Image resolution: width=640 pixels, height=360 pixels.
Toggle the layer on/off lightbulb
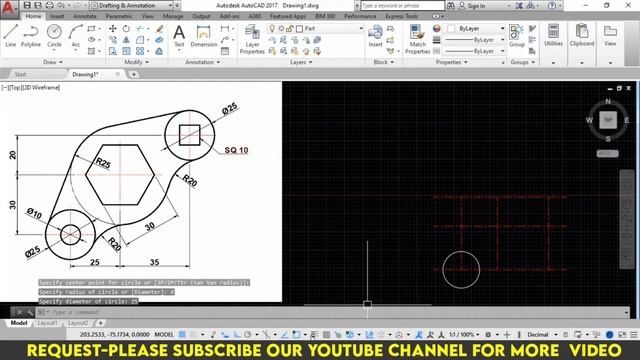coord(272,29)
